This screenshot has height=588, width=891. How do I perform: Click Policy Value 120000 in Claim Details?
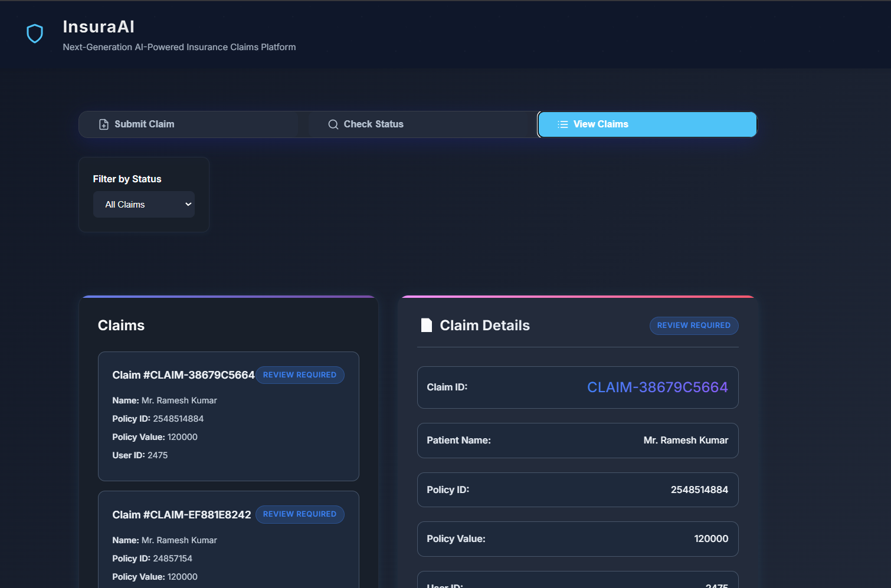tap(711, 539)
